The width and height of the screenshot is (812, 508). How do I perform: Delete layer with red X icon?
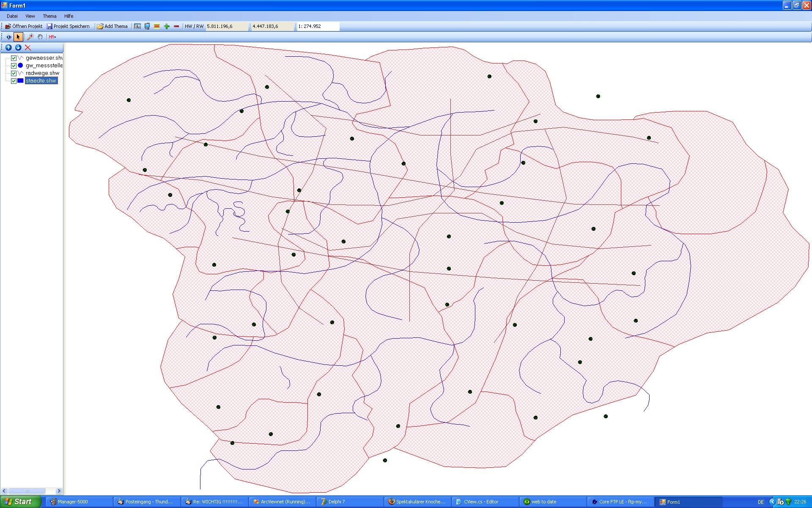click(x=28, y=47)
